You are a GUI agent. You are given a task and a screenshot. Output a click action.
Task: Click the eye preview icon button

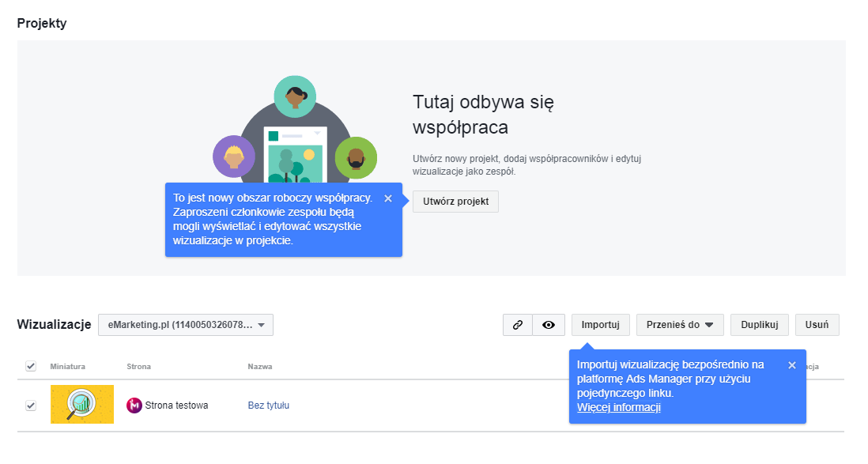tap(549, 325)
